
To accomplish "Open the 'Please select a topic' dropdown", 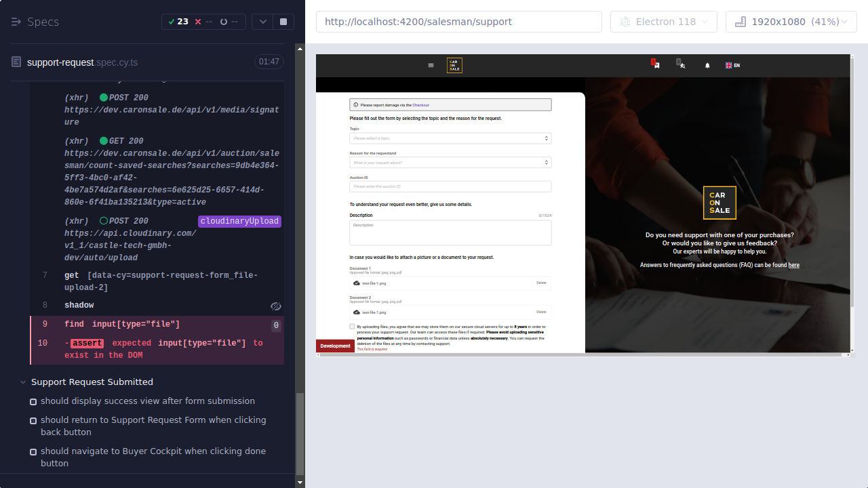I will tap(450, 138).
